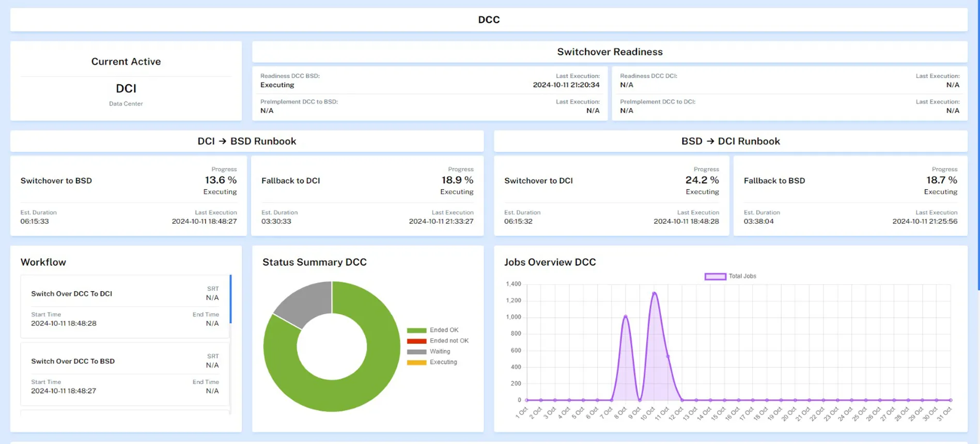Click the 13.6 % progress value
Screen dimensions: 980x444
[221, 180]
